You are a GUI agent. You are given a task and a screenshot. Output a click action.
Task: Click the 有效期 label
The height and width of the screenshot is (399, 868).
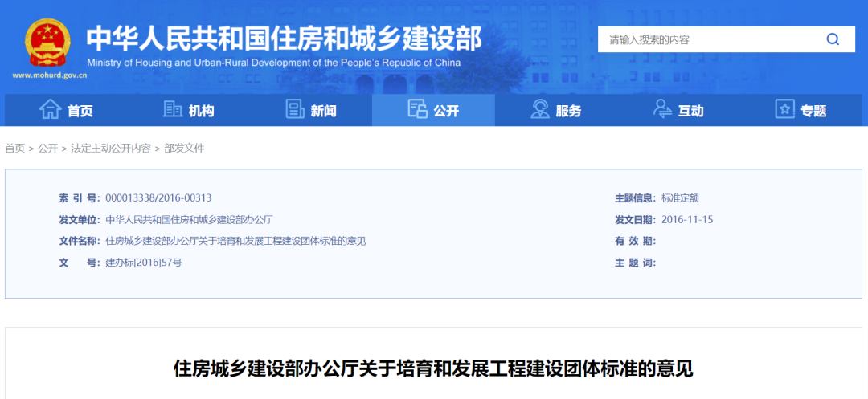coord(636,241)
